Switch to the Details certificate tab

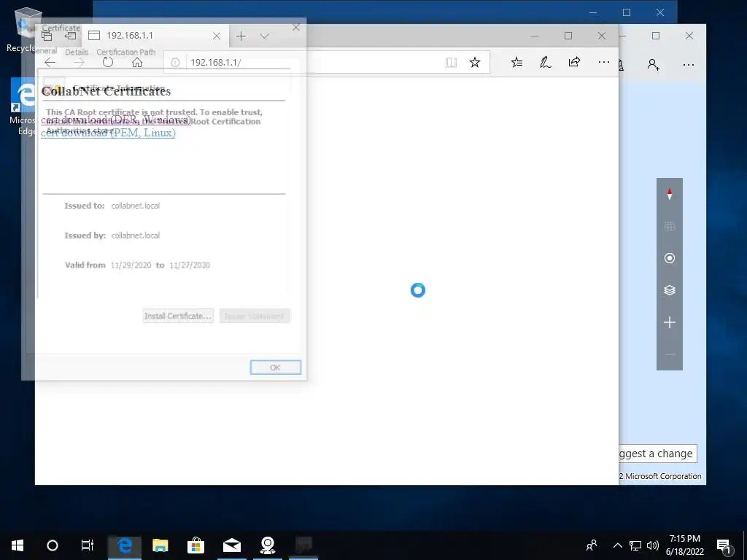(x=77, y=52)
